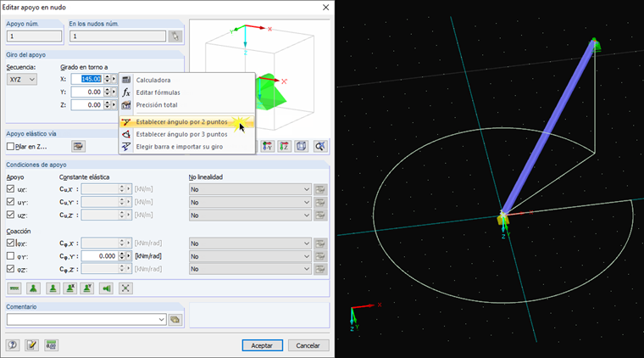This screenshot has width=644, height=358.
Task: Open No linealidad dropdown for φY'
Action: 250,256
